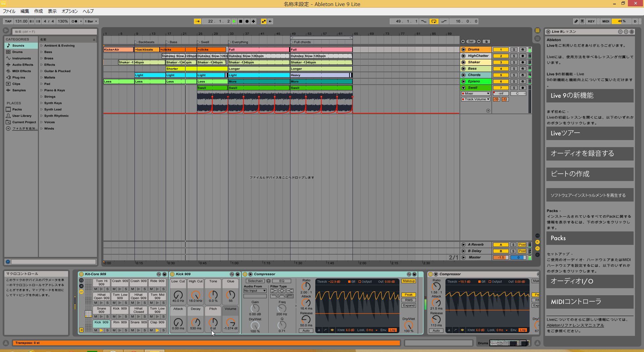644x352 pixels.
Task: Preview the Kick 909 pad play triangle
Action: [x=101, y=331]
